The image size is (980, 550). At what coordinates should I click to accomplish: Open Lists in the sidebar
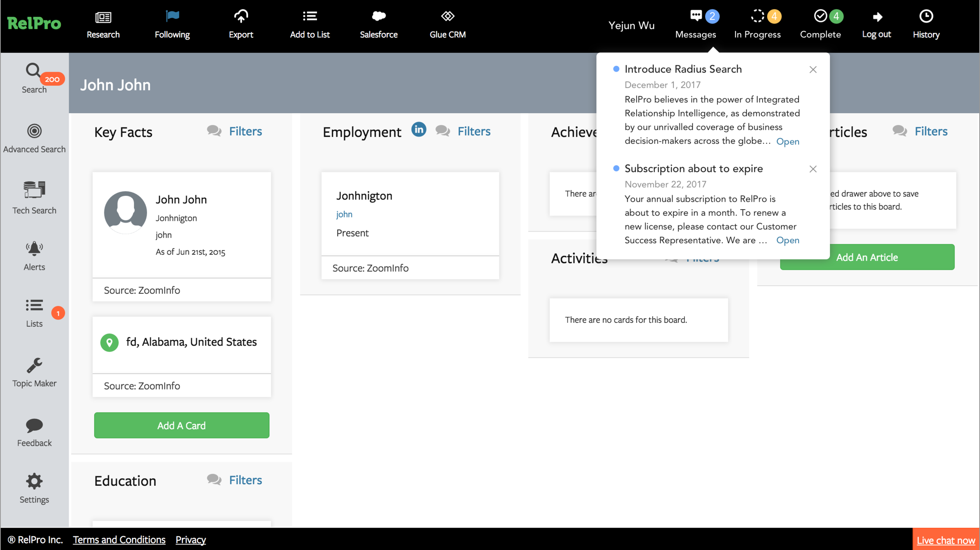click(x=34, y=313)
